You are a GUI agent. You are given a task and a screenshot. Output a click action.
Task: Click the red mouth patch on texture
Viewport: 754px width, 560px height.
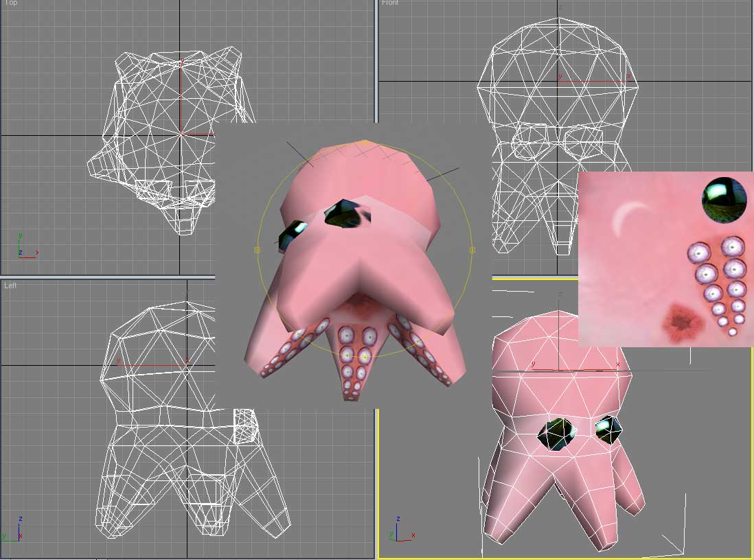pos(685,321)
